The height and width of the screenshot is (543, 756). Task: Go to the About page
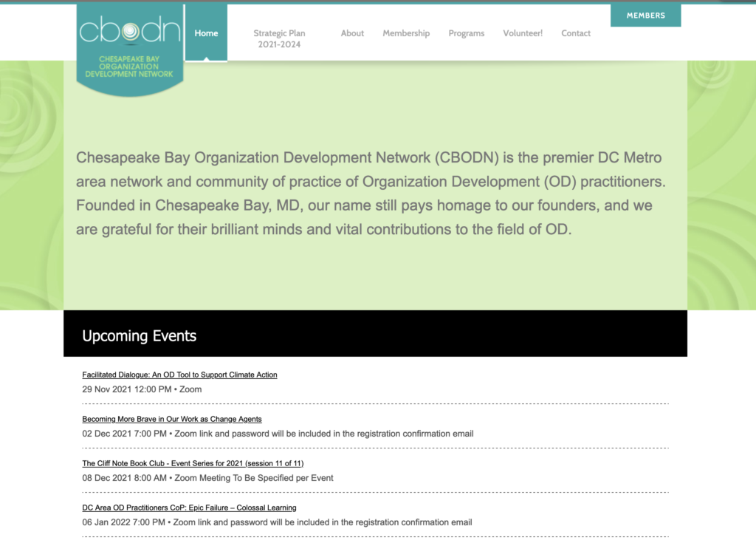(x=352, y=33)
